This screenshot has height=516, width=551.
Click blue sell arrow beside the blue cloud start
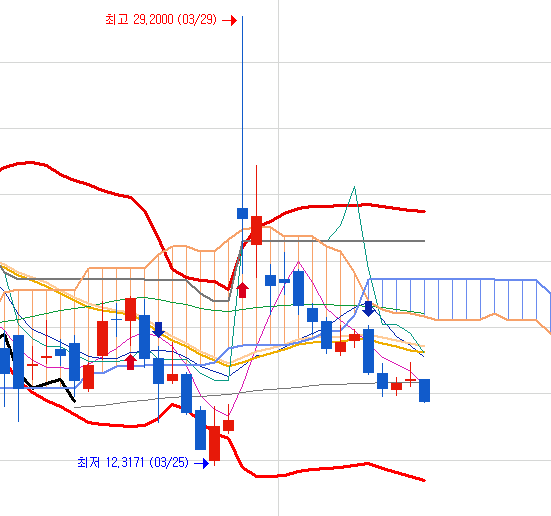click(x=368, y=309)
